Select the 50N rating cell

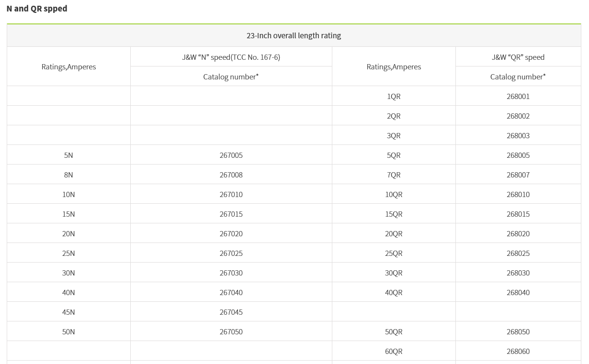(x=68, y=331)
